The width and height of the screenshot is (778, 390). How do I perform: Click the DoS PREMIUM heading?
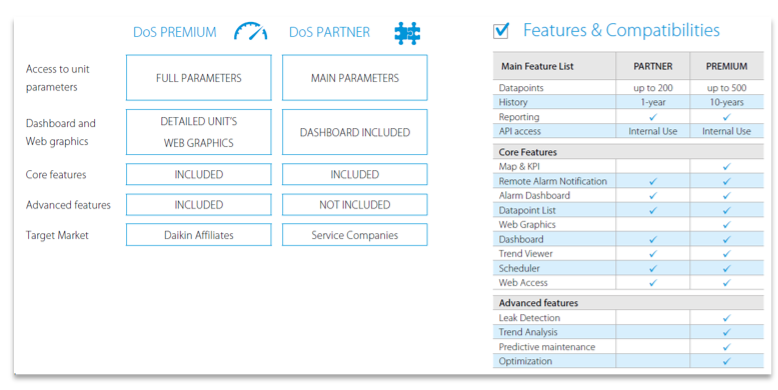pyautogui.click(x=175, y=32)
